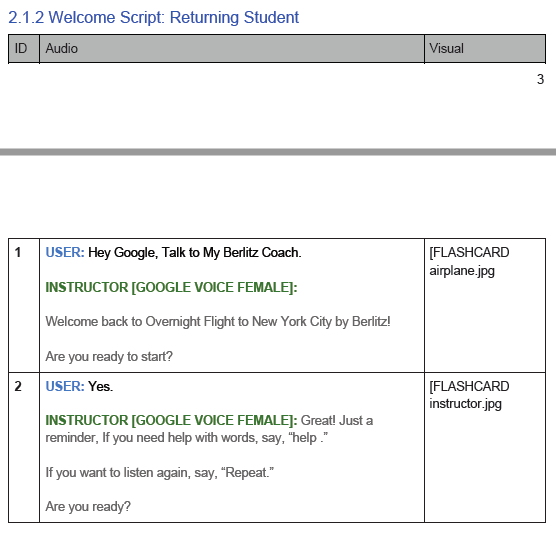Click 'Hey Google, Talk to My Berlitz Coach.'
The height and width of the screenshot is (540, 556).
click(195, 252)
